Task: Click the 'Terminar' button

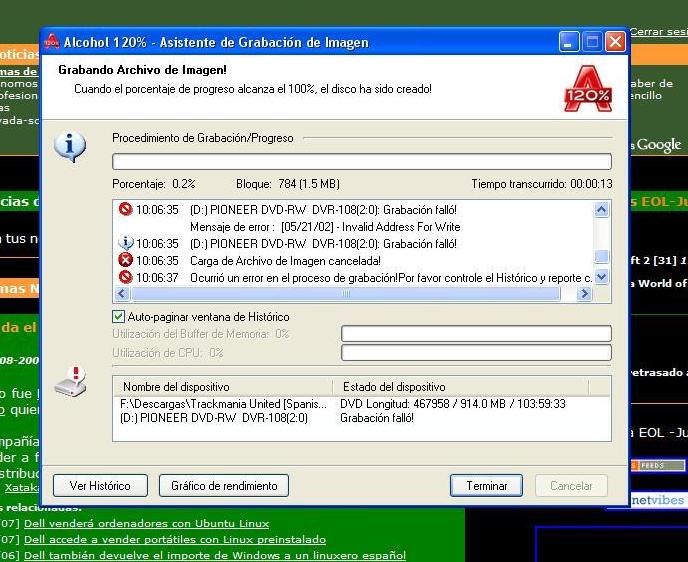Action: (486, 486)
